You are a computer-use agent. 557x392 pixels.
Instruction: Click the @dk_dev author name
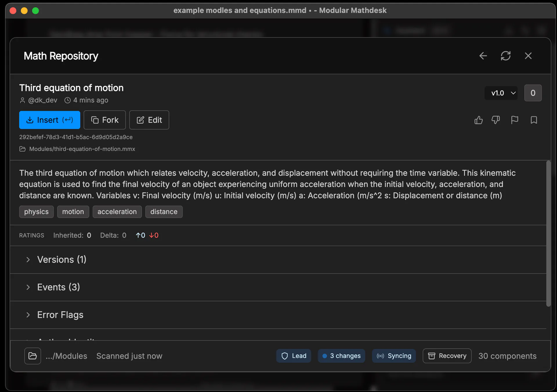43,100
